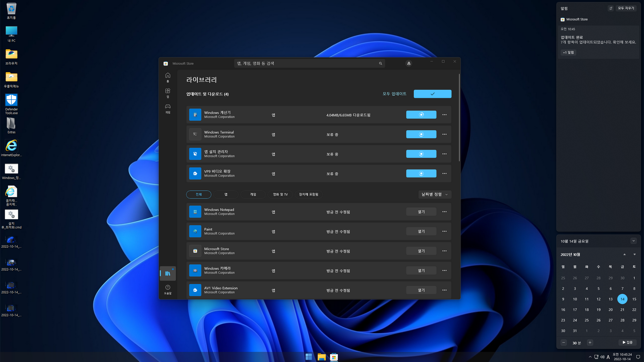Open Windows 카메라 with 열기 button
644x362 pixels.
[x=421, y=270]
